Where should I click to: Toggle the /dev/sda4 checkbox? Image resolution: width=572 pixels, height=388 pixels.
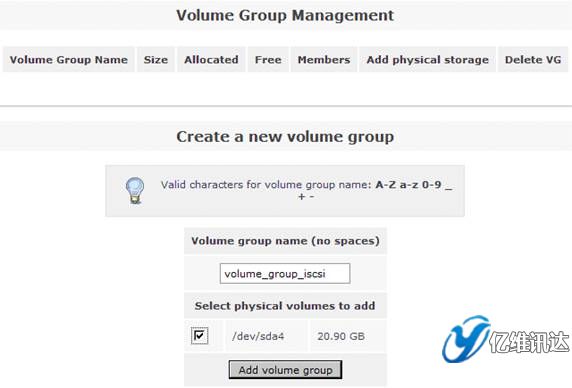click(x=200, y=336)
